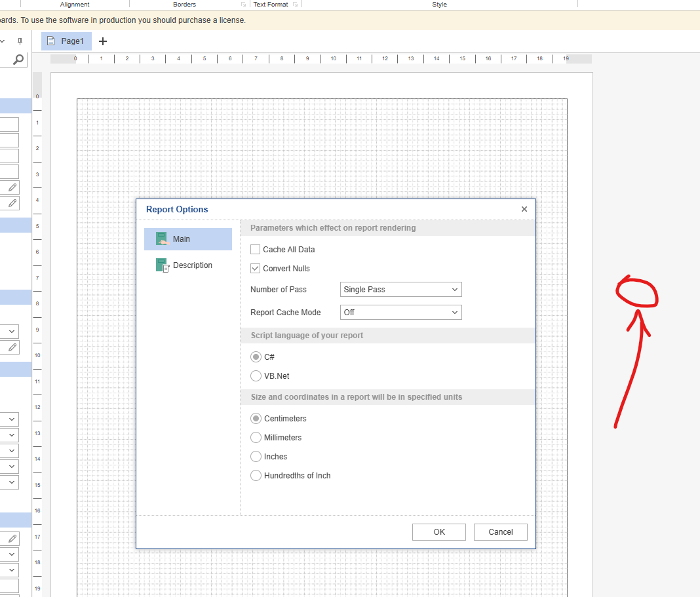Open the Number of Pass dropdown
Screen dimensions: 700x597
click(400, 290)
